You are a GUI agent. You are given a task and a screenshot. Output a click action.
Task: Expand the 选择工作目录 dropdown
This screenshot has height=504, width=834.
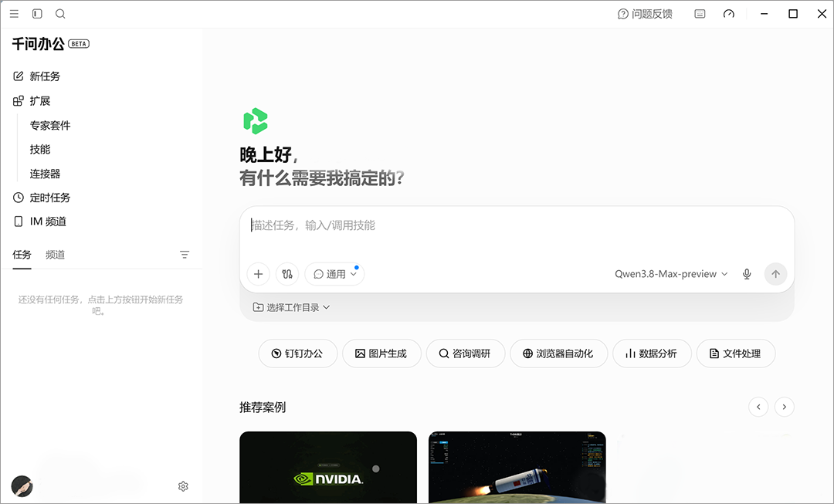click(291, 307)
